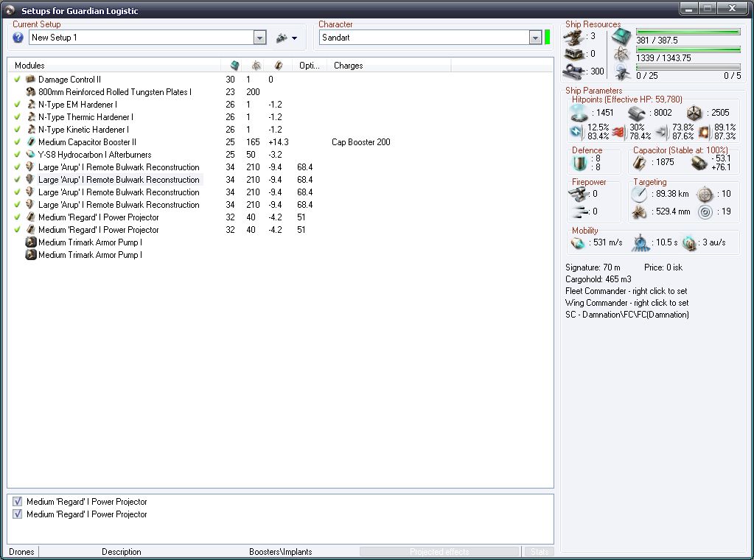Click the explosive resistance icon

tap(704, 132)
